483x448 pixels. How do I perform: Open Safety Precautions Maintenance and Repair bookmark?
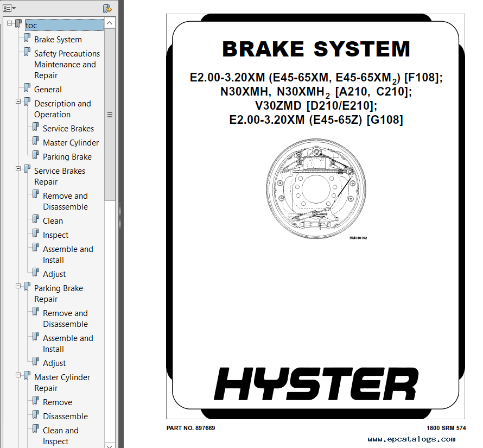point(67,65)
